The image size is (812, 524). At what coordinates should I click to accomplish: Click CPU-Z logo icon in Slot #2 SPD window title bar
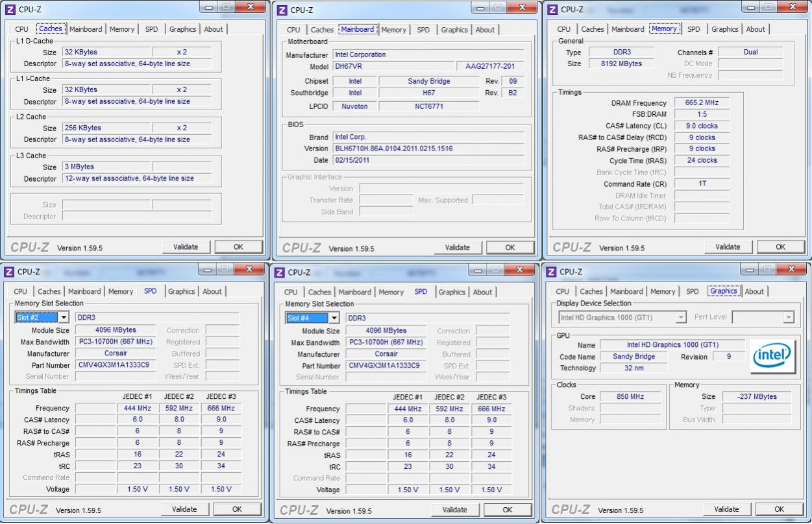pos(10,272)
